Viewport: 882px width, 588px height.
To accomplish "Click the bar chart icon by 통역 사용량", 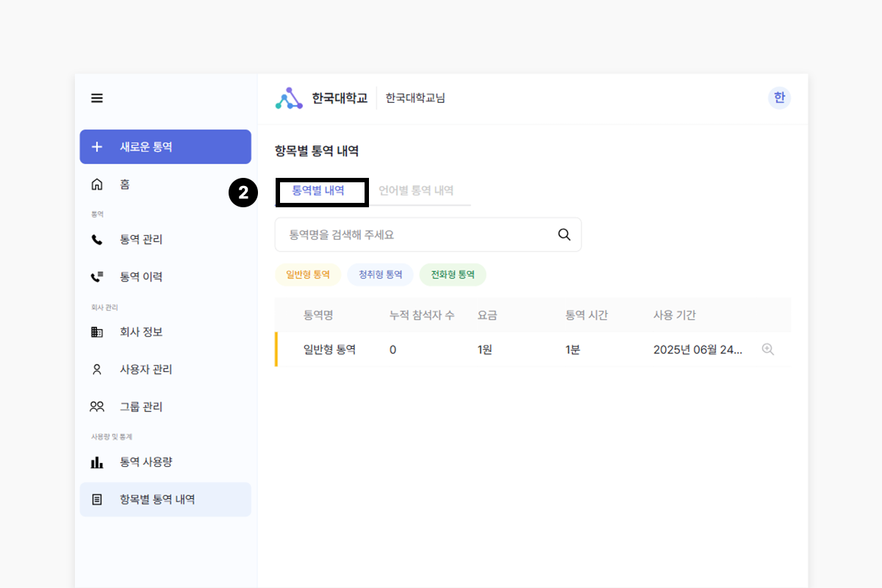I will (97, 462).
